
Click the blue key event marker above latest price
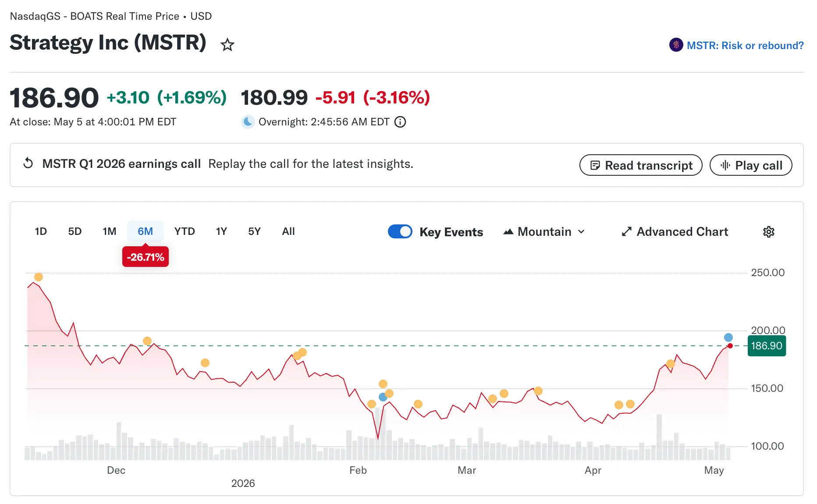(728, 337)
